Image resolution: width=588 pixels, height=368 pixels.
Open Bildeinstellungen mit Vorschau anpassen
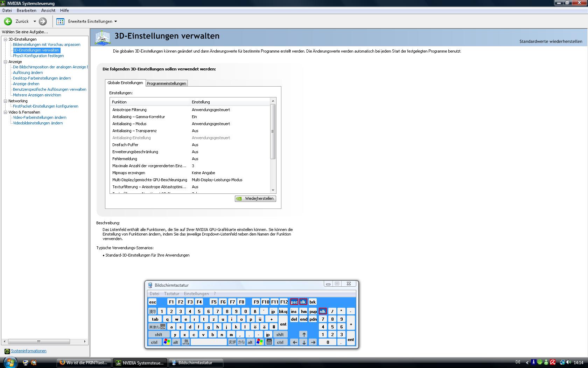pyautogui.click(x=47, y=45)
